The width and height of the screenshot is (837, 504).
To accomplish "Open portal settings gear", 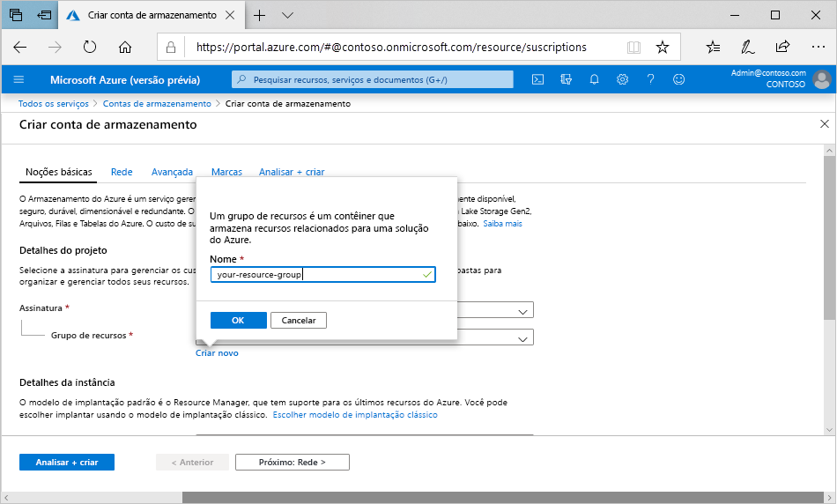I will point(622,79).
